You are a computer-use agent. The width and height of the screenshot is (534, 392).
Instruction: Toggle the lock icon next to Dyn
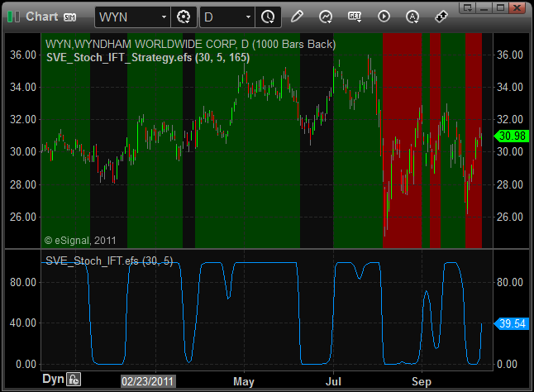point(74,379)
